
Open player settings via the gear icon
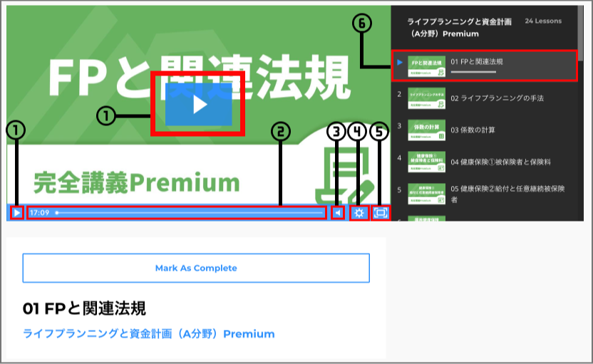pos(359,213)
